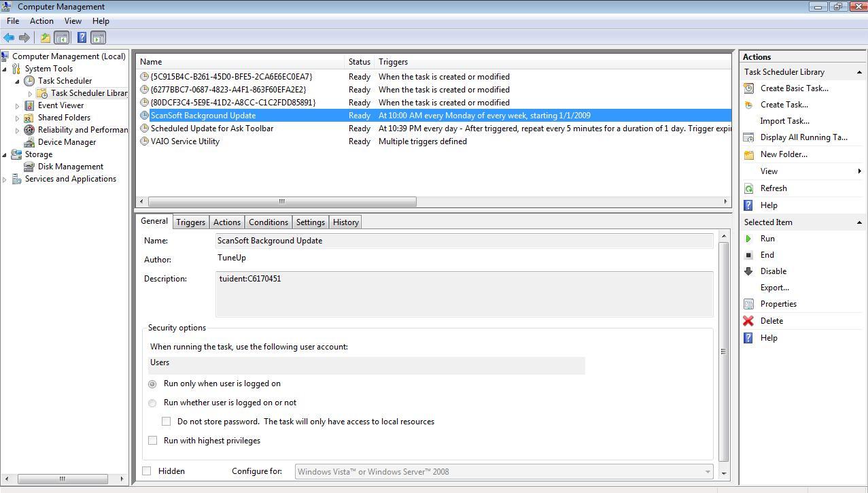The height and width of the screenshot is (493, 868).
Task: Click the Device Manager tree icon
Action: coord(29,142)
